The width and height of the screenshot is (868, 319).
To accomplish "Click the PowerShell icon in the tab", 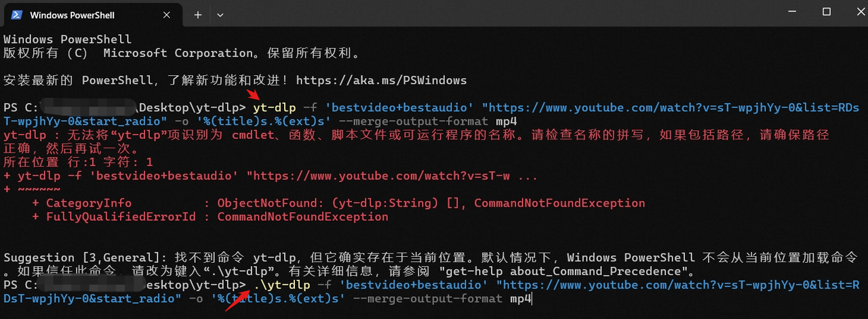I will (x=16, y=14).
